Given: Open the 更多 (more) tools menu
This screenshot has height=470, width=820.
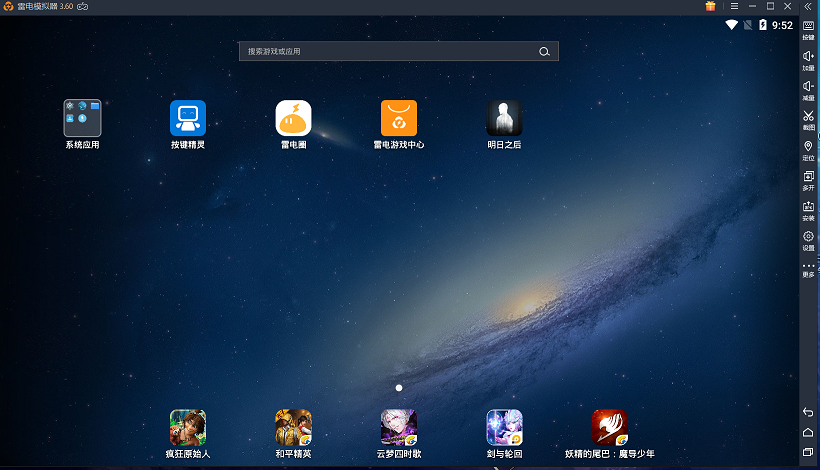Looking at the screenshot, I should tap(808, 268).
